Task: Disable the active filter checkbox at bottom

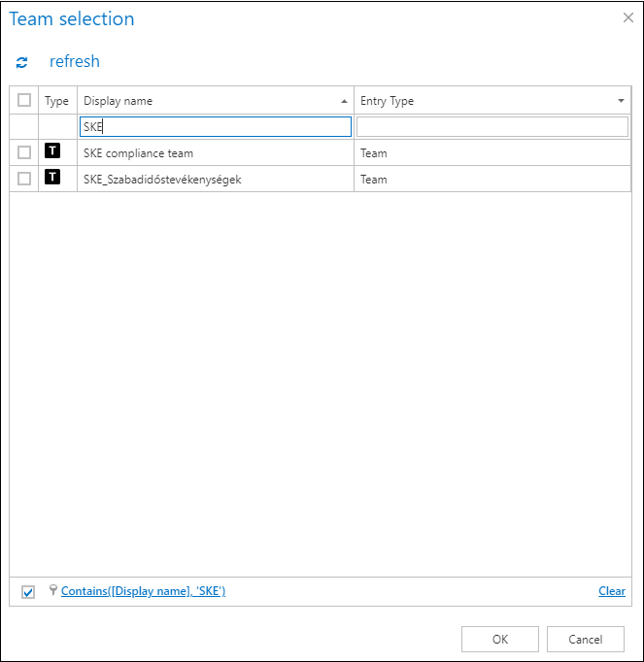Action: (x=27, y=592)
